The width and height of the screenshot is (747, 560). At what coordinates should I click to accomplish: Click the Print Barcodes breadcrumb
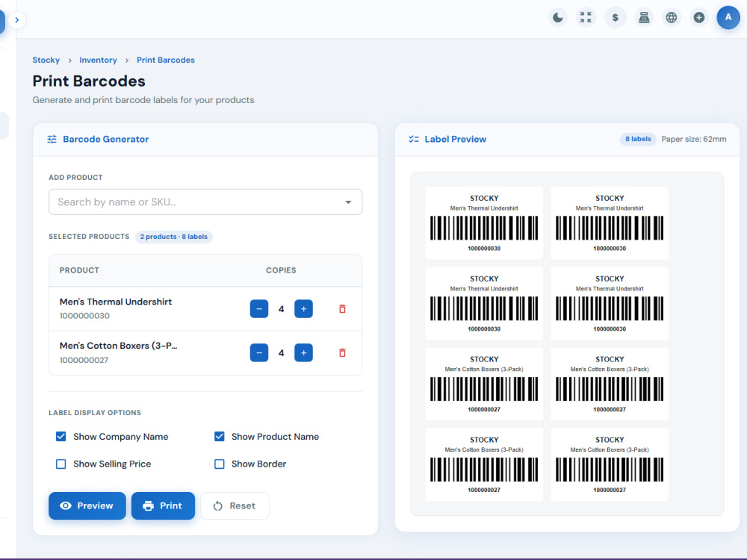[166, 60]
